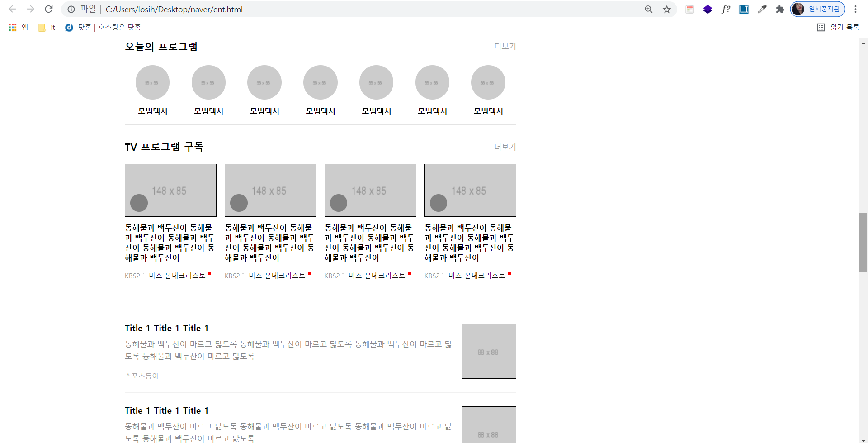
Task: Click the 오늘의 프로그램 heading
Action: (x=161, y=47)
